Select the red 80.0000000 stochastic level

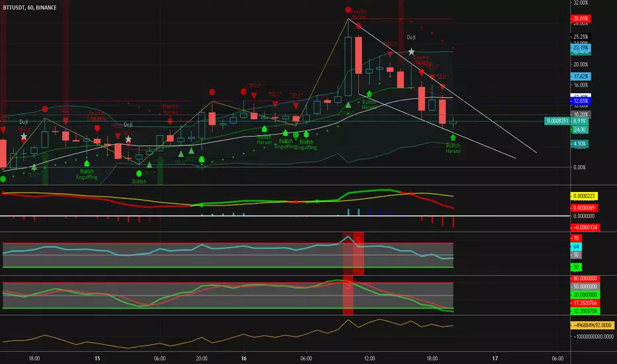(x=585, y=278)
